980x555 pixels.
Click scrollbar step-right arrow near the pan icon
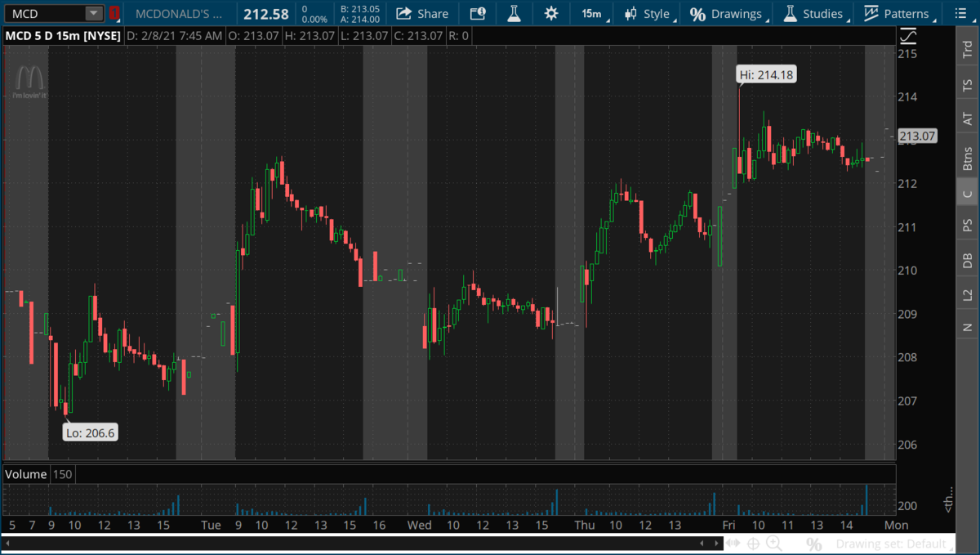(x=715, y=543)
